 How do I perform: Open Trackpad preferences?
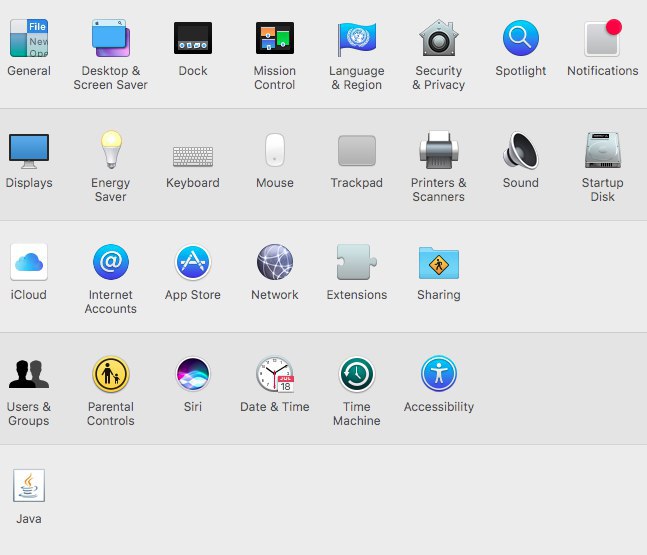click(x=357, y=151)
